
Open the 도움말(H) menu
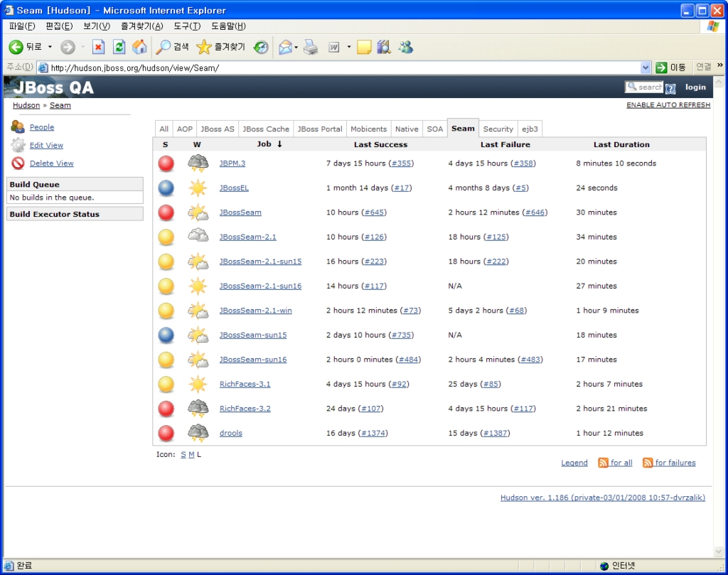[x=228, y=26]
